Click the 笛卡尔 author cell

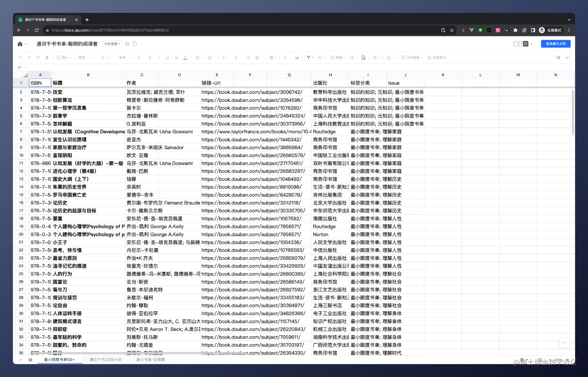[142, 108]
